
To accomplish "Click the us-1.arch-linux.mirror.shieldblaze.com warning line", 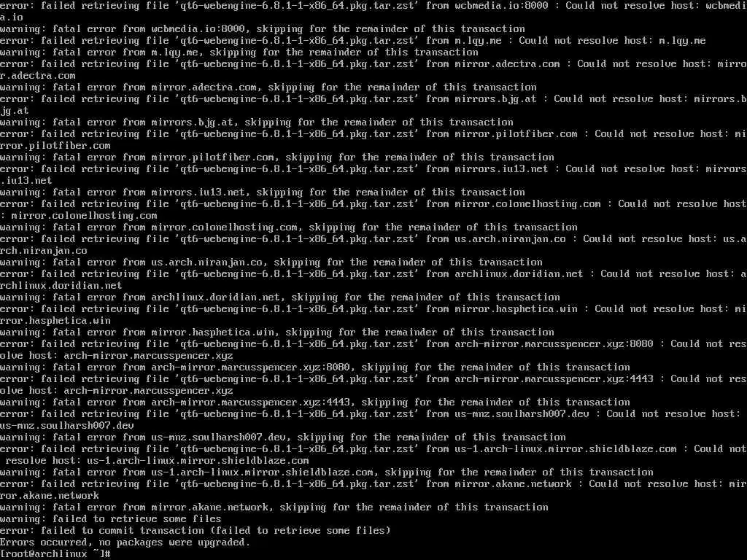I will pyautogui.click(x=326, y=472).
